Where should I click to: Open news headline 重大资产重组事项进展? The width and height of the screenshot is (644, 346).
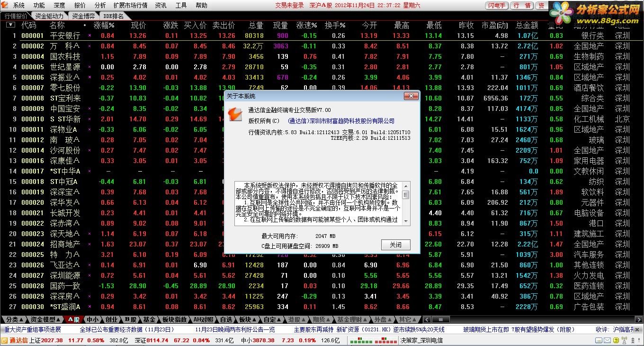pos(33,329)
